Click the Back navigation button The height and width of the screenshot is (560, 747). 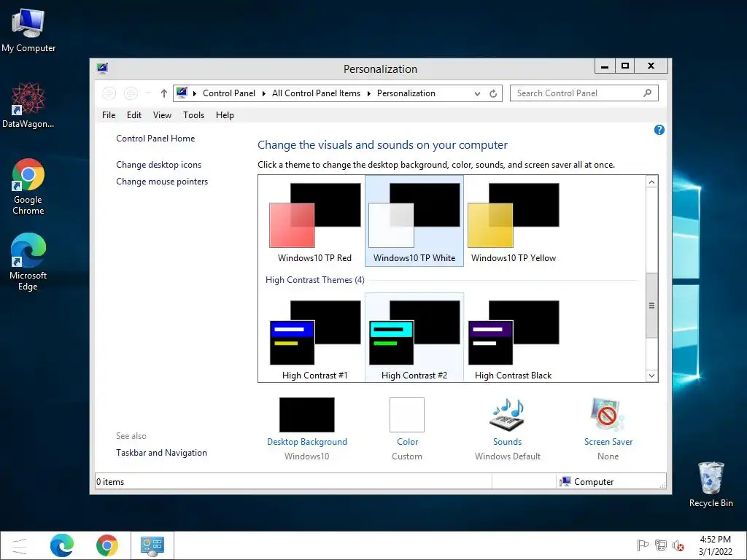tap(109, 93)
